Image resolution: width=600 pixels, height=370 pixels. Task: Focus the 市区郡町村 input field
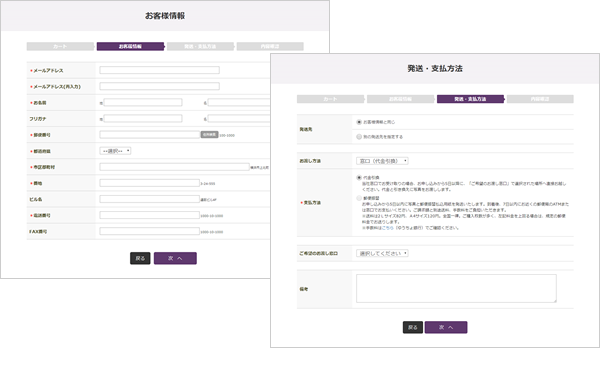point(174,167)
